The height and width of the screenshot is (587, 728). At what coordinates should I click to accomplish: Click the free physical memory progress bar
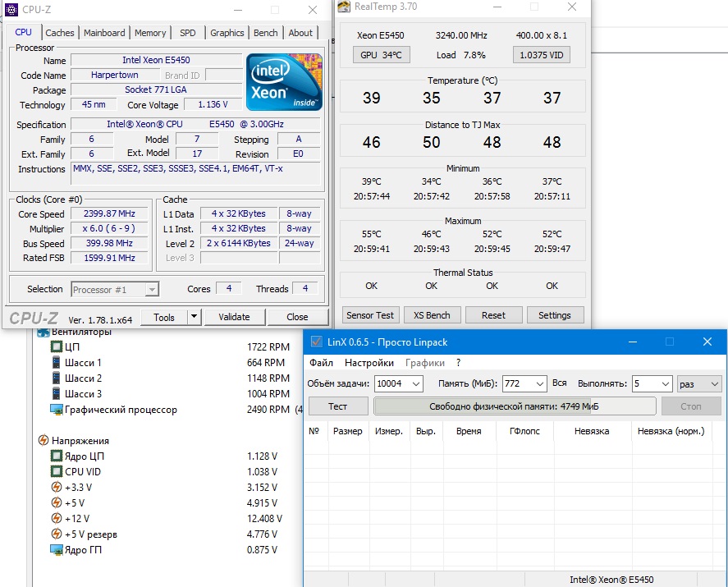tap(515, 406)
